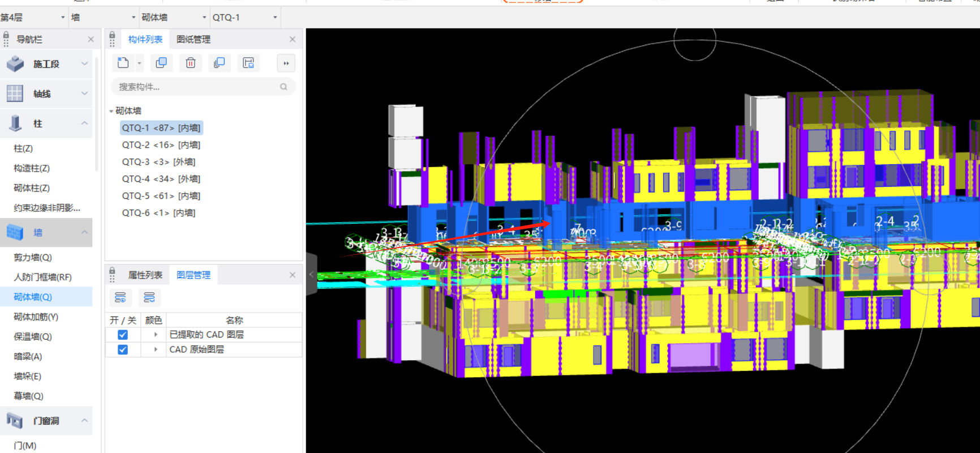Close the 导航栏 panel

tap(91, 39)
